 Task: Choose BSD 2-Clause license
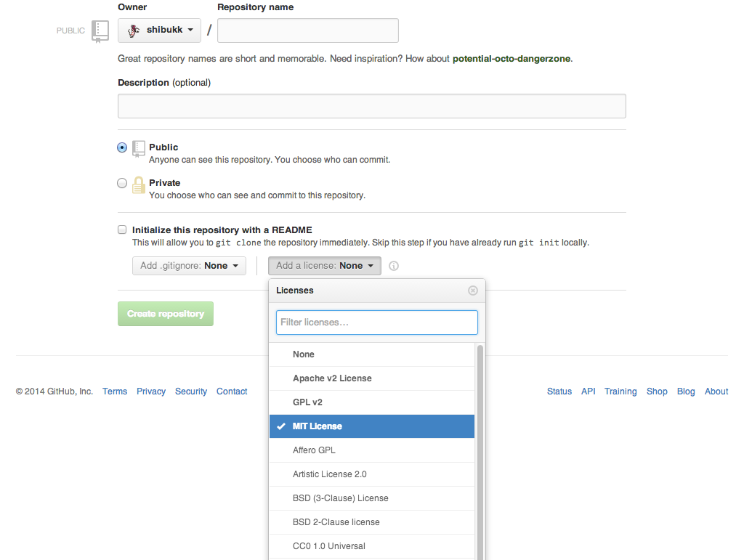pyautogui.click(x=371, y=522)
